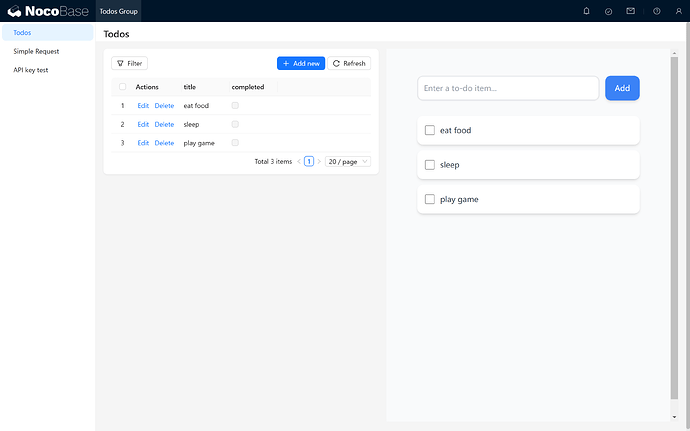Screen dimensions: 690x431
Task: Click the Add new button
Action: tap(301, 63)
